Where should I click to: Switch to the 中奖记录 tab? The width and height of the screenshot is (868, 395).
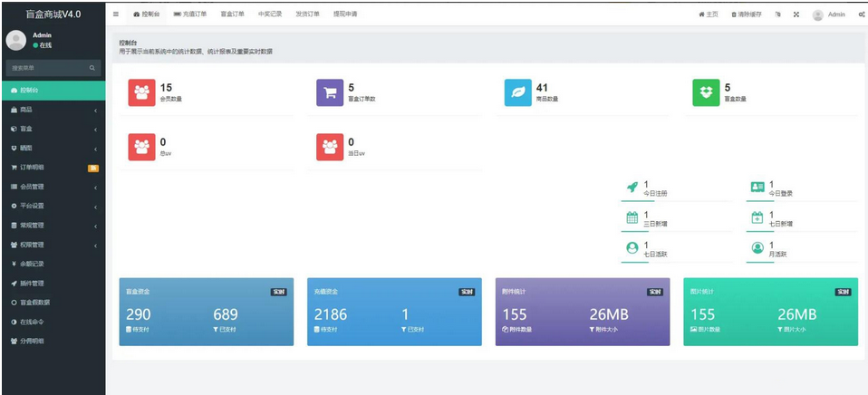point(270,14)
